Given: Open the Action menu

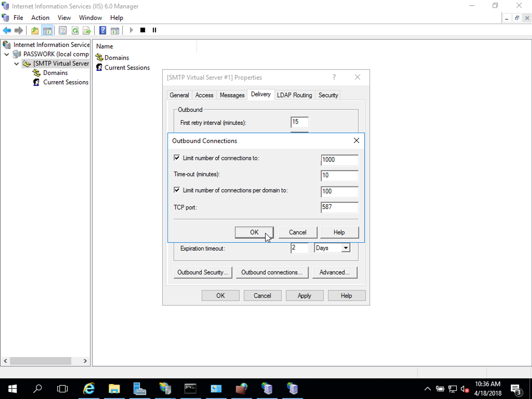Looking at the screenshot, I should point(40,18).
